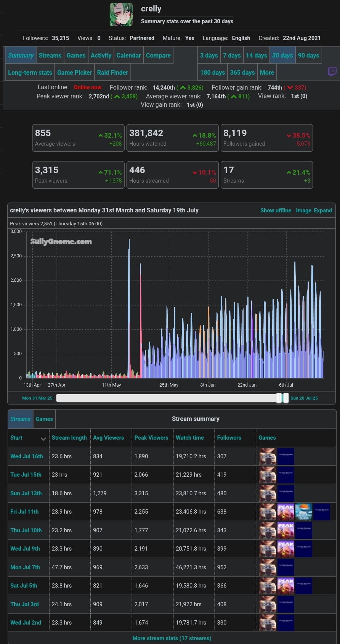Select the 180 days range
This screenshot has height=644, width=340.
pyautogui.click(x=213, y=72)
